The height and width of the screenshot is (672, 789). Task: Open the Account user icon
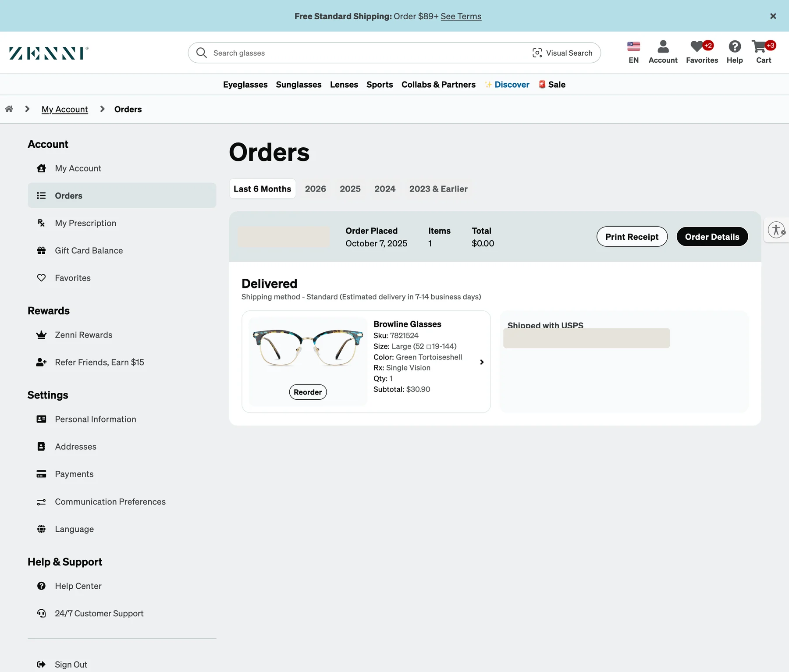(x=663, y=46)
